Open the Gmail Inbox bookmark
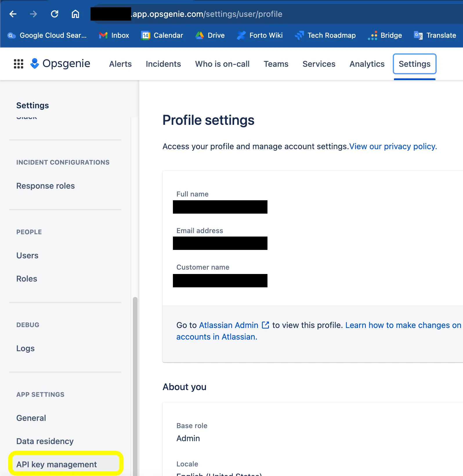Screen dimensions: 463x476 (x=114, y=35)
